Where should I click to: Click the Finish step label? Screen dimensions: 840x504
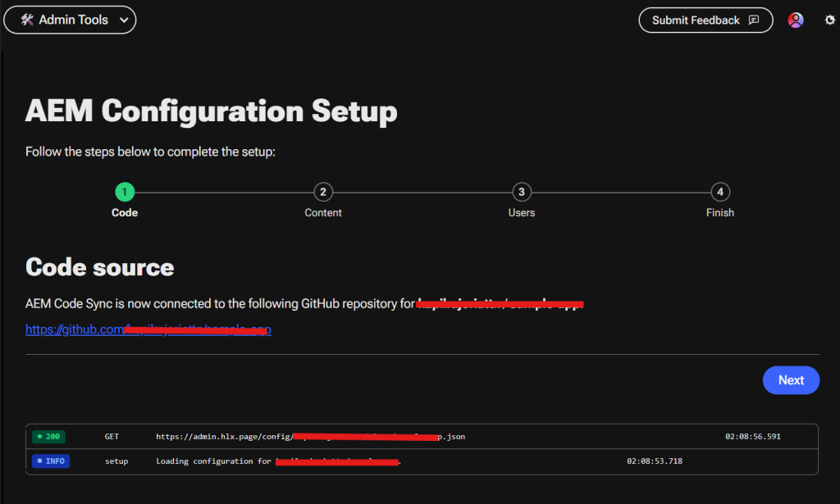(720, 213)
